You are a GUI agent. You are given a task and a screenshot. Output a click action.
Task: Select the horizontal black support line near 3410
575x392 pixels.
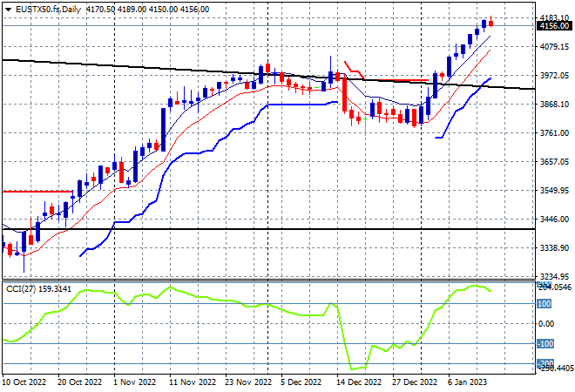[x=268, y=229]
